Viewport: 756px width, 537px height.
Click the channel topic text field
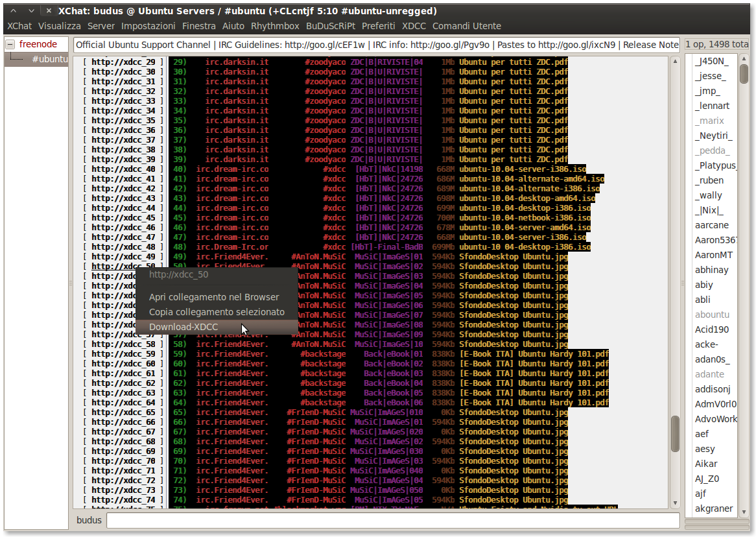(376, 45)
